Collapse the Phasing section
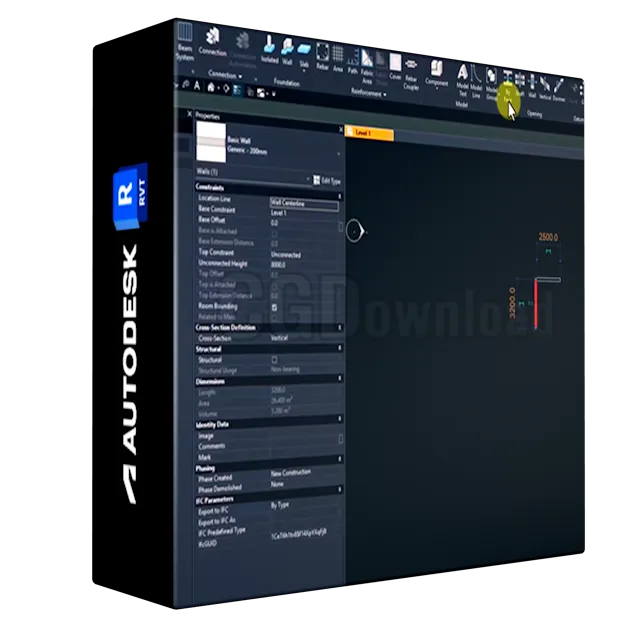Screen dimensions: 630x630 click(x=340, y=458)
